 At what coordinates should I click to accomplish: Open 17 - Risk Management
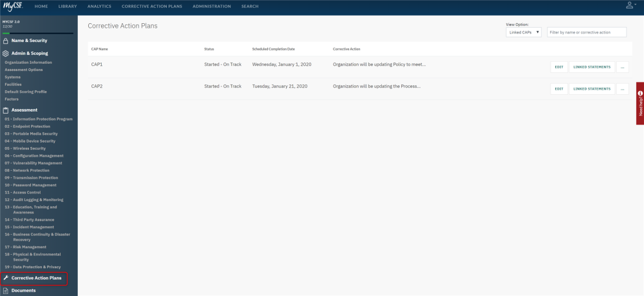26,247
